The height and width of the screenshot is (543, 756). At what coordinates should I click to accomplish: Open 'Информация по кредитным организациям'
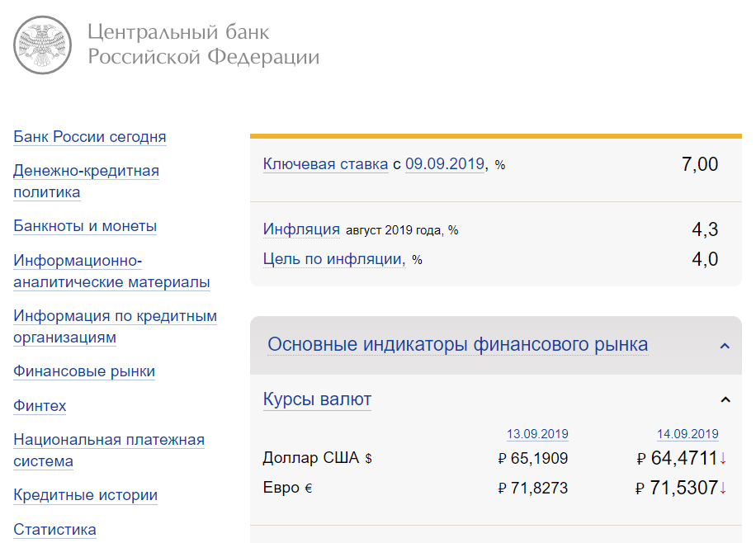tap(115, 327)
